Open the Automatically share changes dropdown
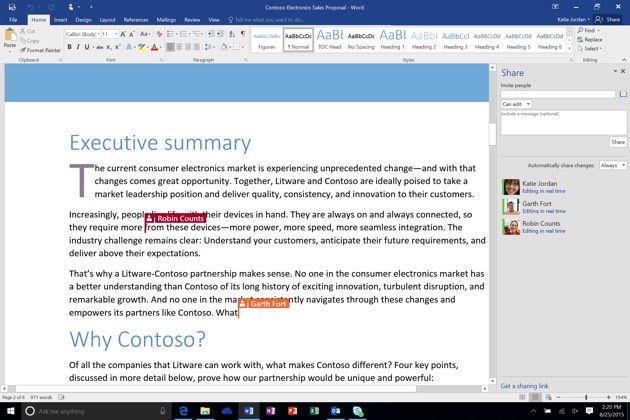The image size is (630, 420). click(x=612, y=165)
